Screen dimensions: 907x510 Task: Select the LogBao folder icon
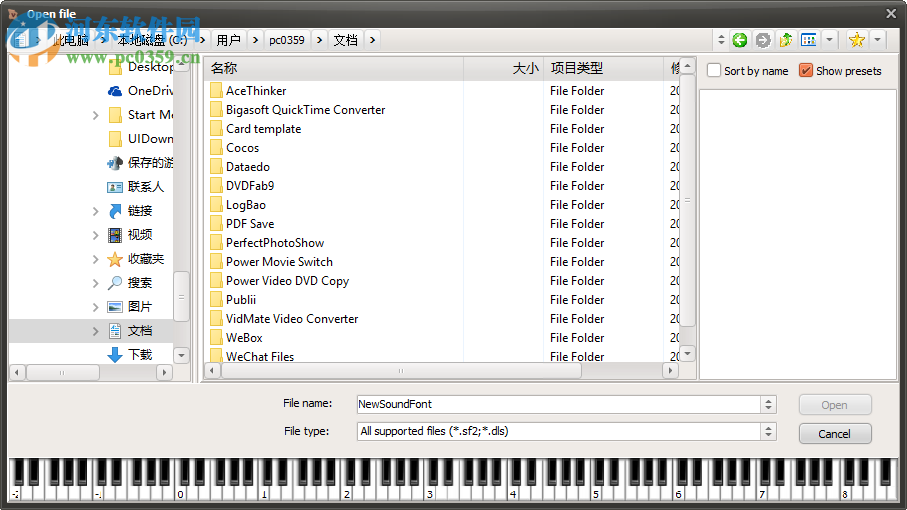(216, 205)
